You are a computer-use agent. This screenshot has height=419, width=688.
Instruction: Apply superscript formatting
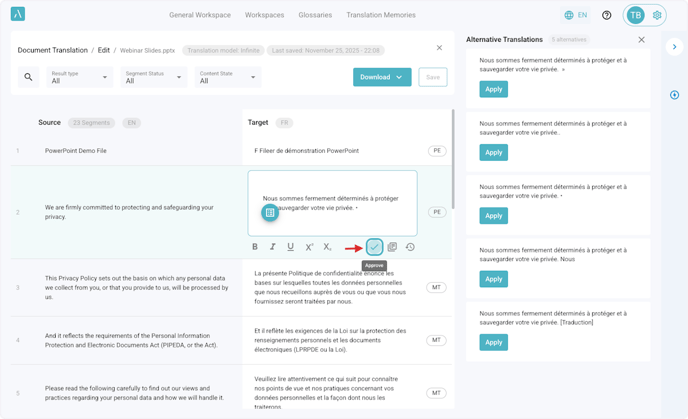(309, 247)
